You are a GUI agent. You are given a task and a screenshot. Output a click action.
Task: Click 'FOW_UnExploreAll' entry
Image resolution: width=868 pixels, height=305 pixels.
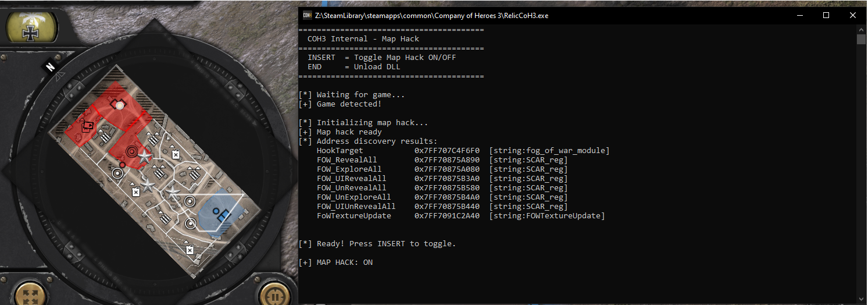pos(354,197)
